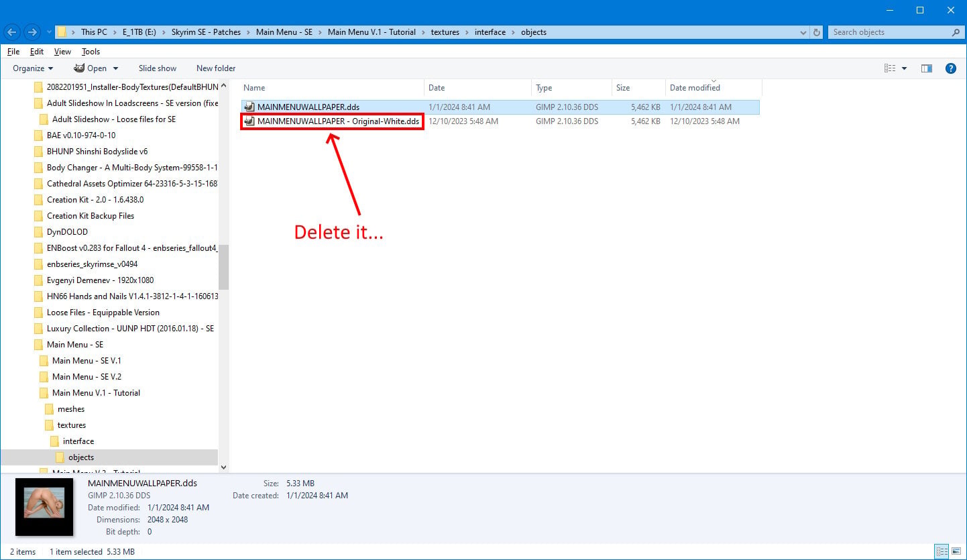The width and height of the screenshot is (967, 560).
Task: Sort by Date modified column header
Action: tap(714, 88)
